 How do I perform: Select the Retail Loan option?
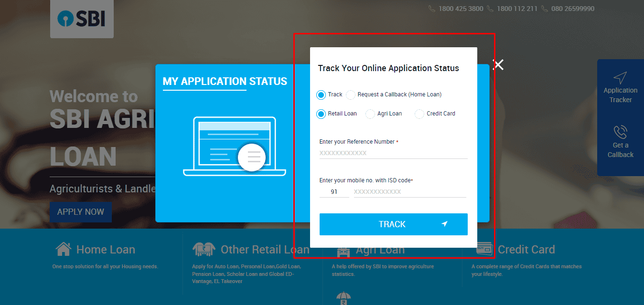tap(322, 114)
